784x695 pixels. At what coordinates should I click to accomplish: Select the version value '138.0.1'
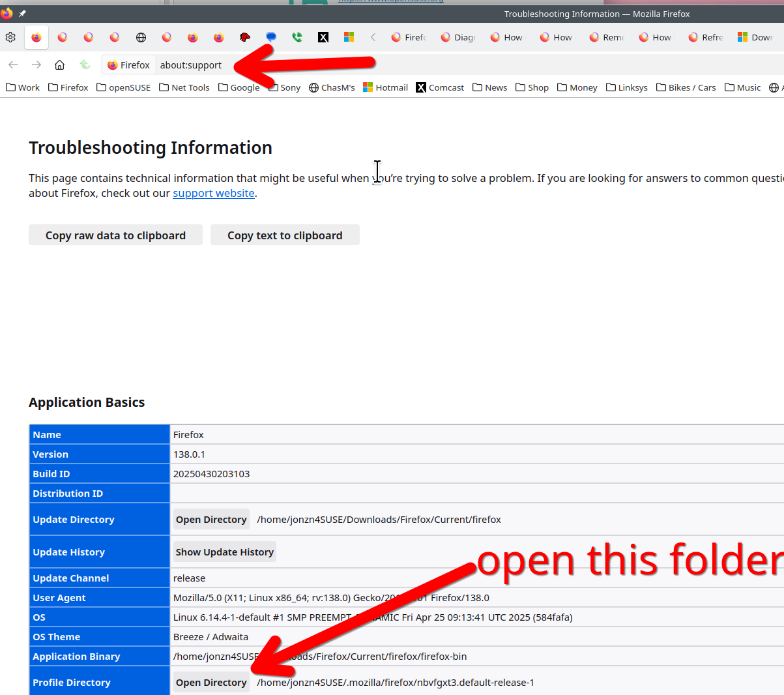click(189, 454)
